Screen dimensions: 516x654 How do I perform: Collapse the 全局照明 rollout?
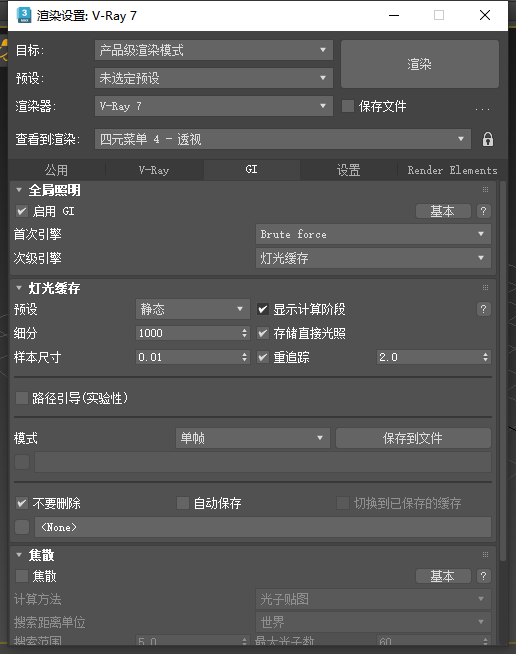(x=19, y=190)
